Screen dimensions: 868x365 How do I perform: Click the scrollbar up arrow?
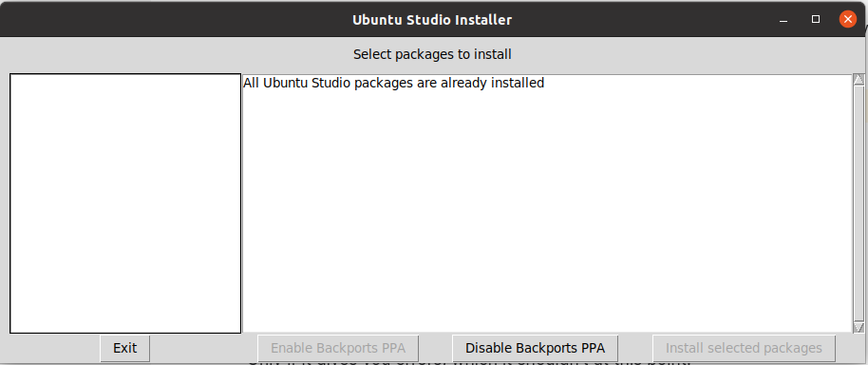[x=859, y=80]
